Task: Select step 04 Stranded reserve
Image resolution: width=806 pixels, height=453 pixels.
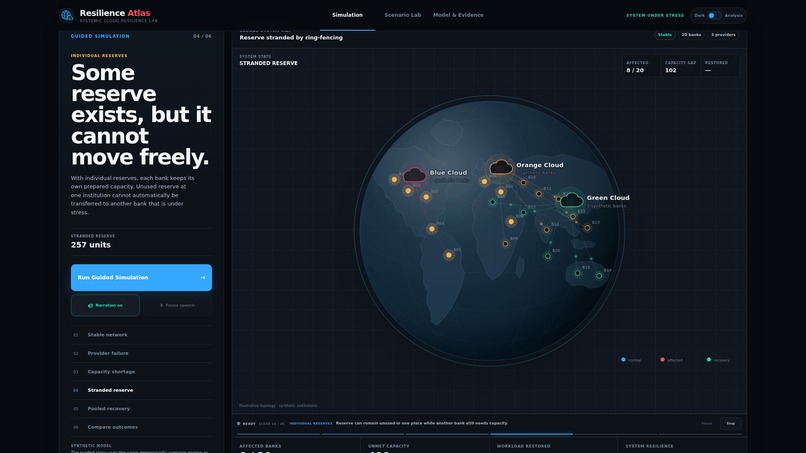Action: click(141, 390)
